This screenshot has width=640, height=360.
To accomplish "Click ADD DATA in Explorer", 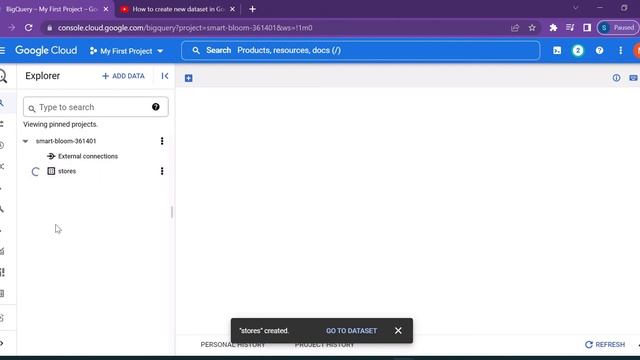I will click(123, 76).
